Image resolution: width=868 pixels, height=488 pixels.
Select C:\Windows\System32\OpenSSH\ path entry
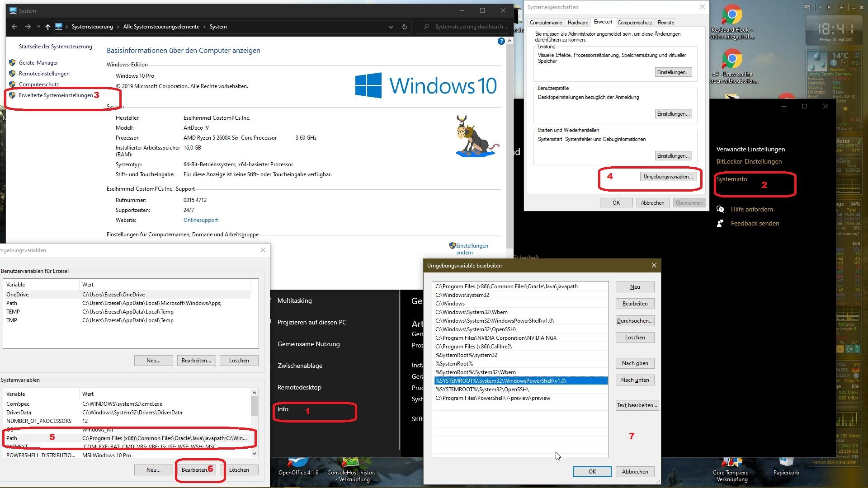[520, 329]
